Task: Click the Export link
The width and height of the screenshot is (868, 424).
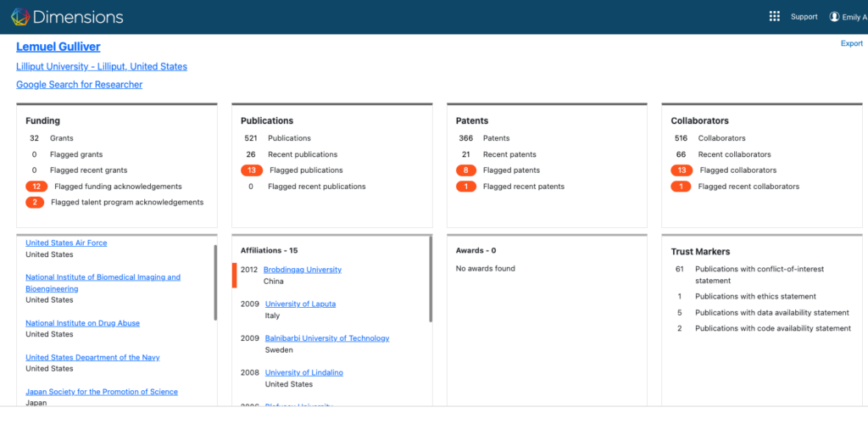Action: click(x=851, y=43)
